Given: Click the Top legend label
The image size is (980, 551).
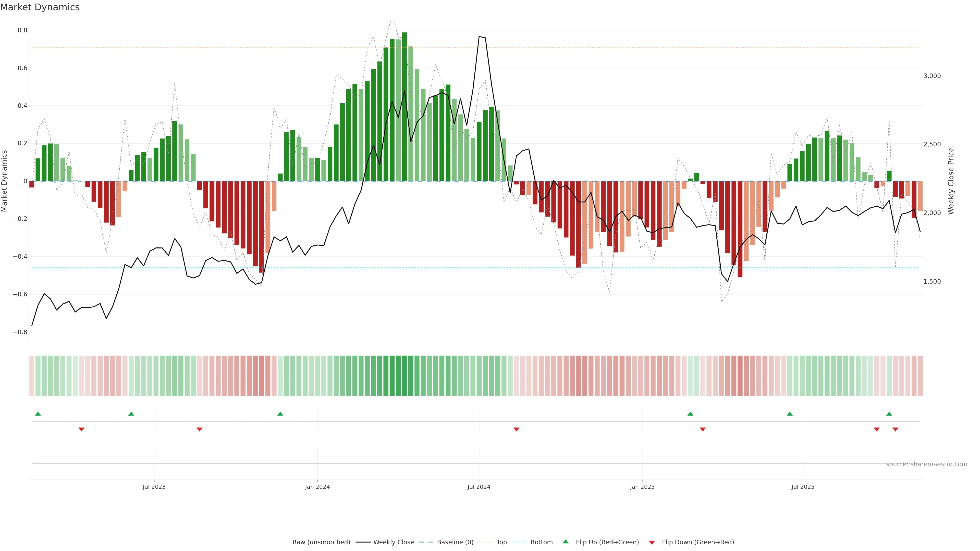Looking at the screenshot, I should 501,542.
